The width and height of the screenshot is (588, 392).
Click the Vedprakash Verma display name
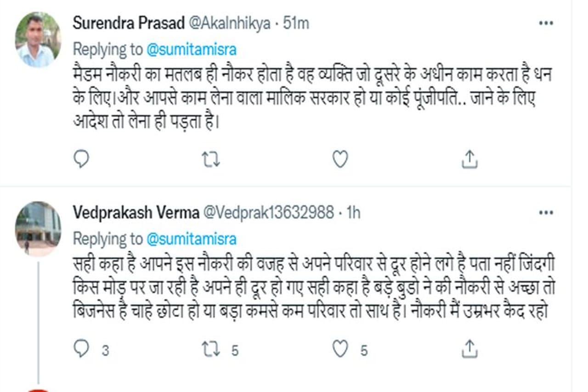[136, 213]
